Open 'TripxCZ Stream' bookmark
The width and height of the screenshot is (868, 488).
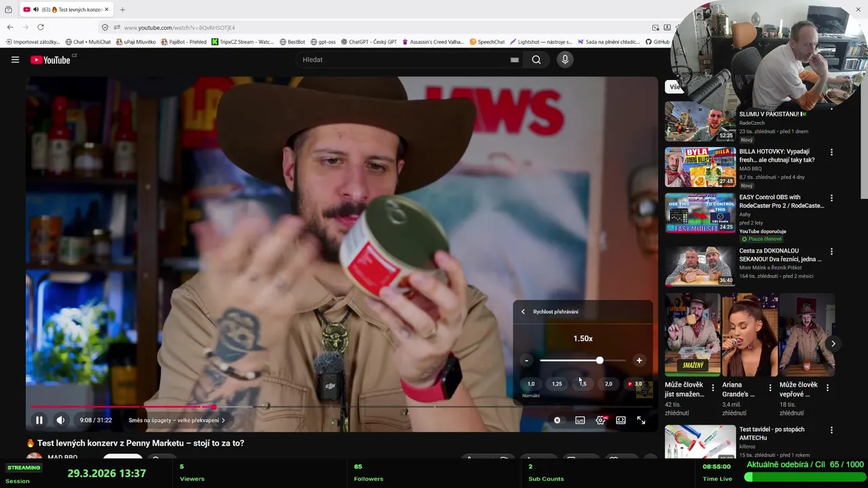point(242,42)
